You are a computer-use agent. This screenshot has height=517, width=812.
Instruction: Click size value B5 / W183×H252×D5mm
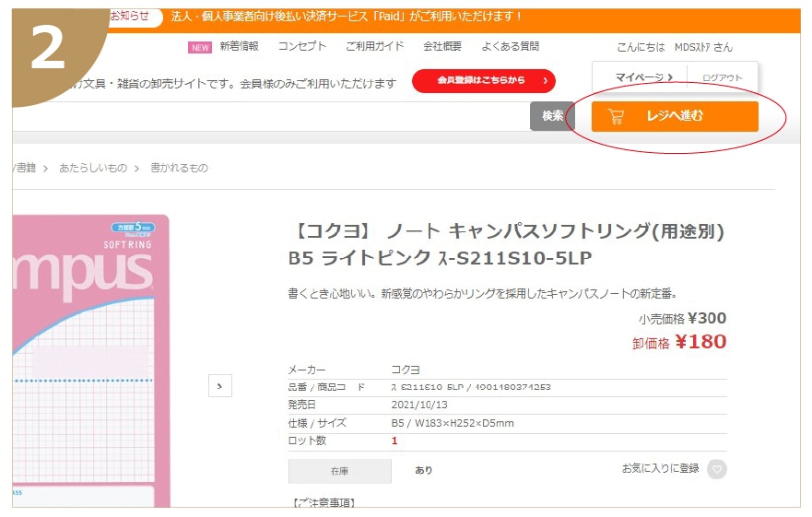click(453, 423)
